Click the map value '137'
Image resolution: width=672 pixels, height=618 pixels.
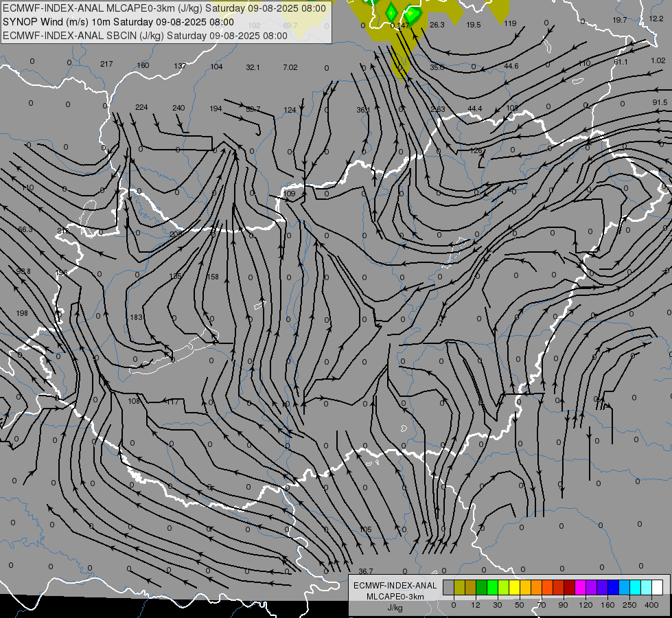click(180, 66)
